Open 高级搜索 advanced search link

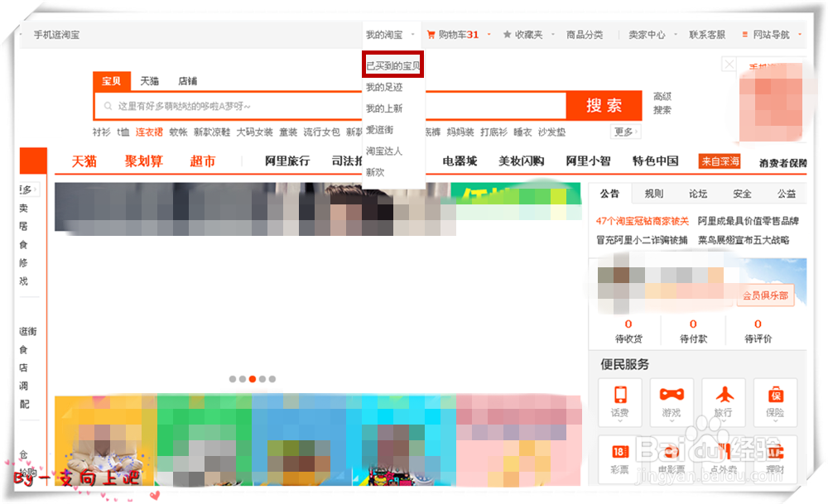tap(662, 103)
